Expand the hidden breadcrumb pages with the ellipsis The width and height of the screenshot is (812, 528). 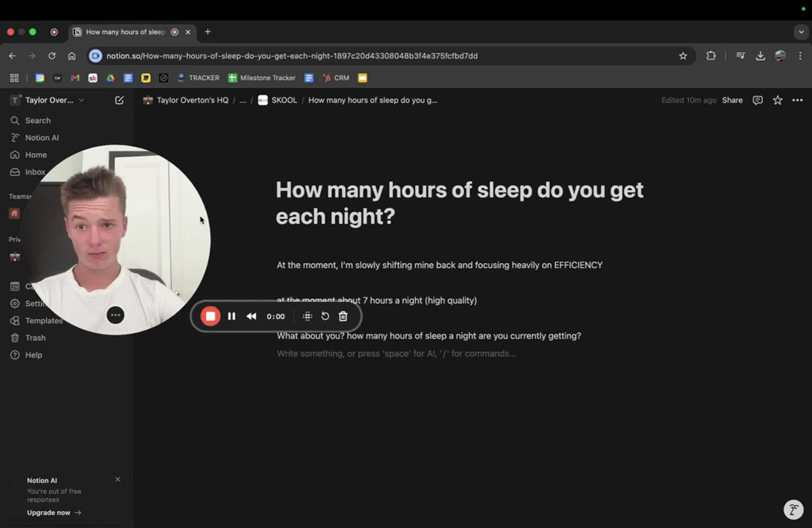[243, 100]
